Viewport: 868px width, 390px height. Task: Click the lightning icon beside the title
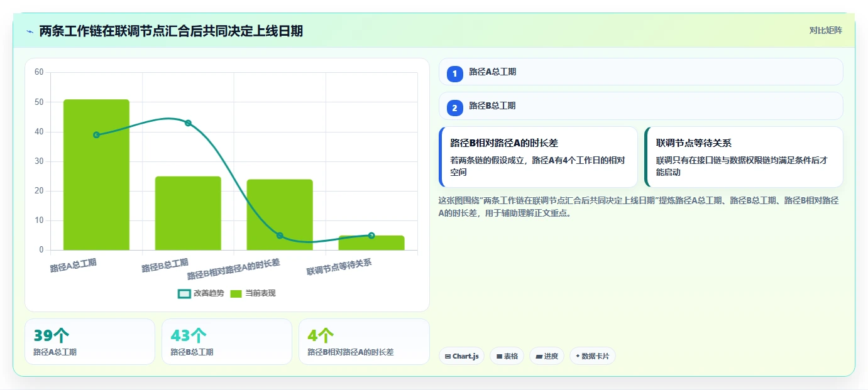pyautogui.click(x=30, y=31)
